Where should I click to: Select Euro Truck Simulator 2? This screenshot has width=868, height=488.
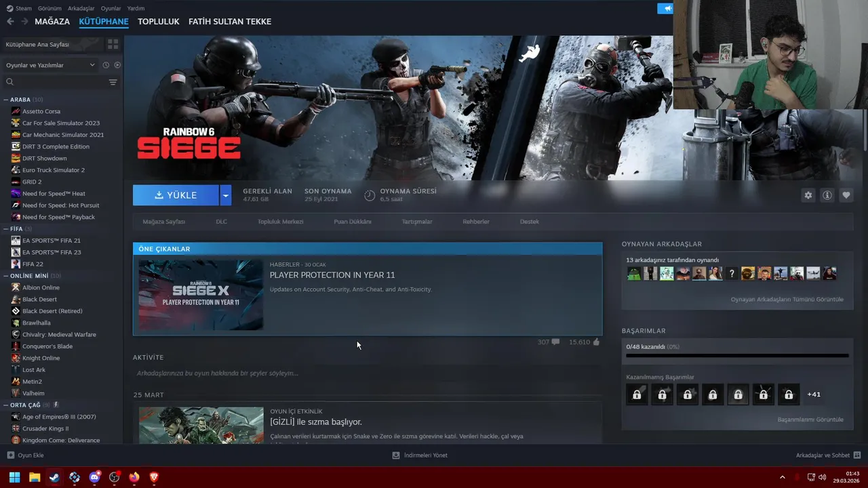click(54, 170)
